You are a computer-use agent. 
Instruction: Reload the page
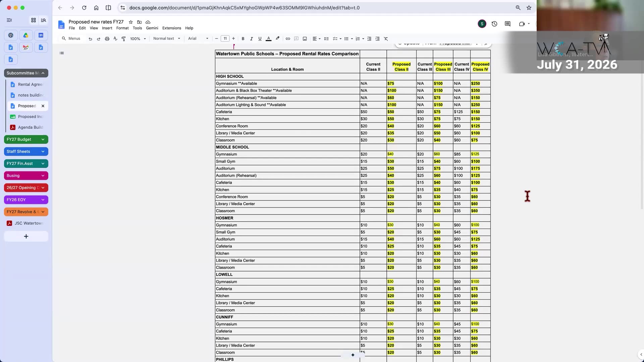pyautogui.click(x=84, y=8)
